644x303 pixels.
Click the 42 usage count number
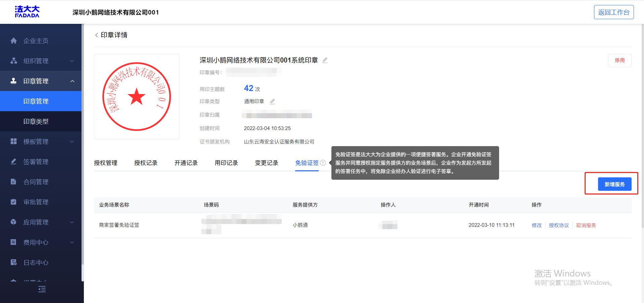pos(249,88)
